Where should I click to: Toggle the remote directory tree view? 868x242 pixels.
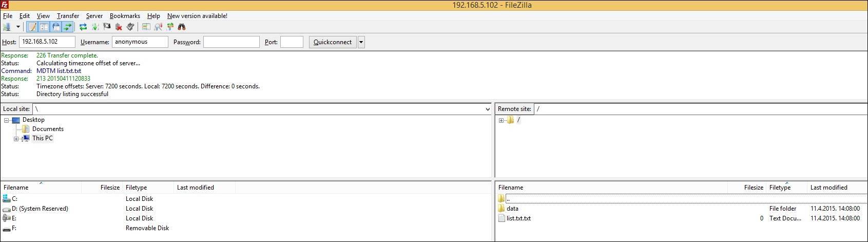[56, 27]
